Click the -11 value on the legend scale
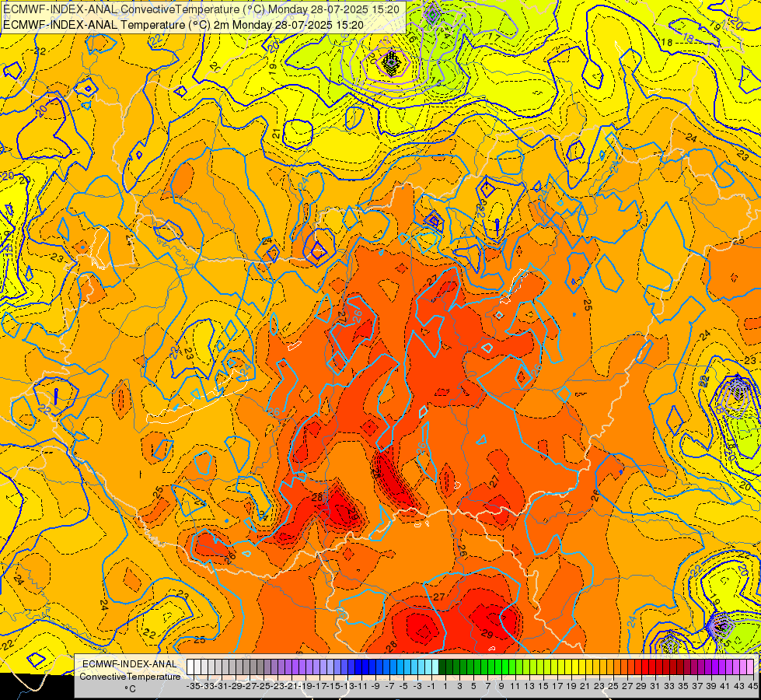761x700 pixels. point(361,687)
